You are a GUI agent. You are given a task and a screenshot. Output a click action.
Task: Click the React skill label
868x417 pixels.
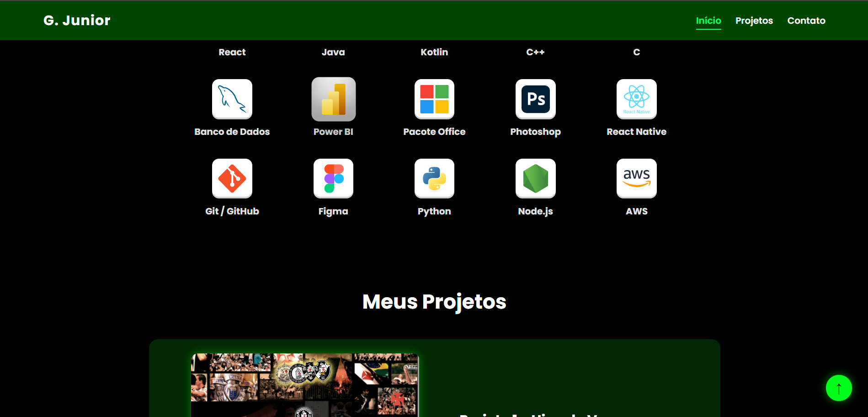click(x=232, y=52)
